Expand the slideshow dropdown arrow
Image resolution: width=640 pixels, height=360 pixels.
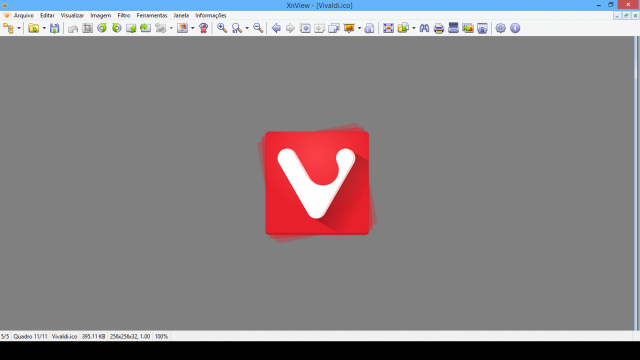click(x=359, y=28)
